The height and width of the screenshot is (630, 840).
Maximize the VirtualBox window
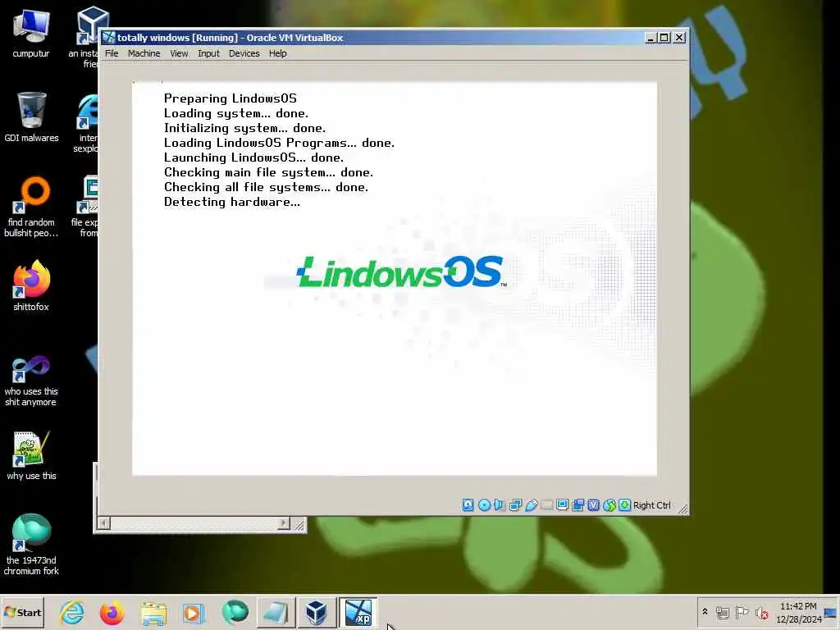pyautogui.click(x=664, y=38)
